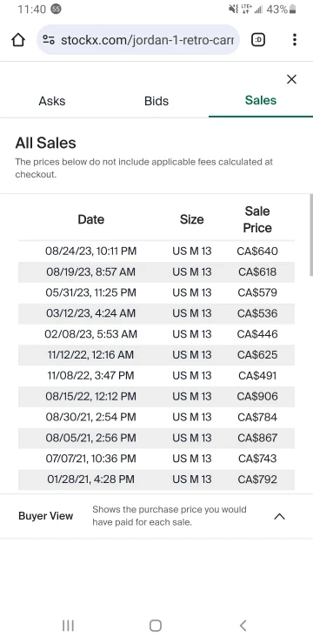
Task: Click the sales list scrollbar
Action: (311, 236)
